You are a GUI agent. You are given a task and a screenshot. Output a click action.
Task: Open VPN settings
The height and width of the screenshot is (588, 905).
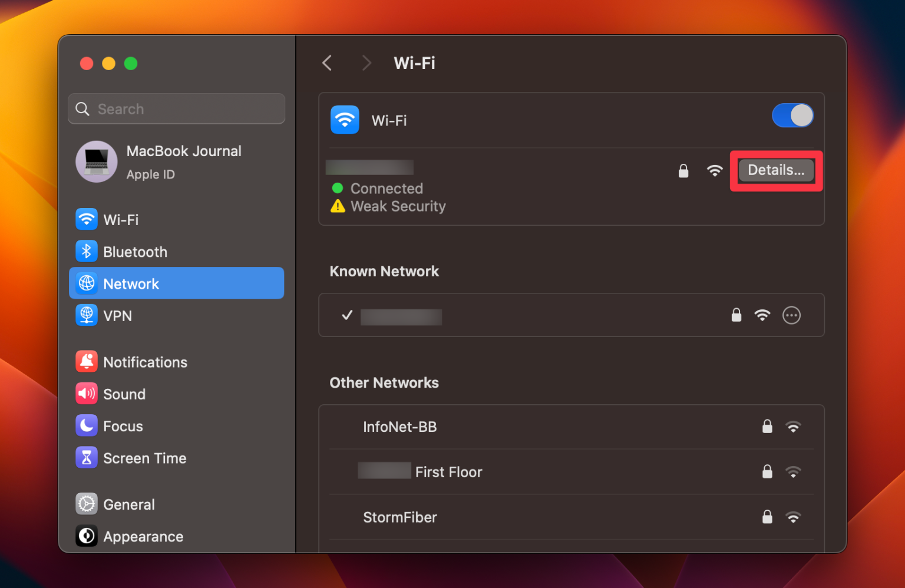(x=118, y=315)
